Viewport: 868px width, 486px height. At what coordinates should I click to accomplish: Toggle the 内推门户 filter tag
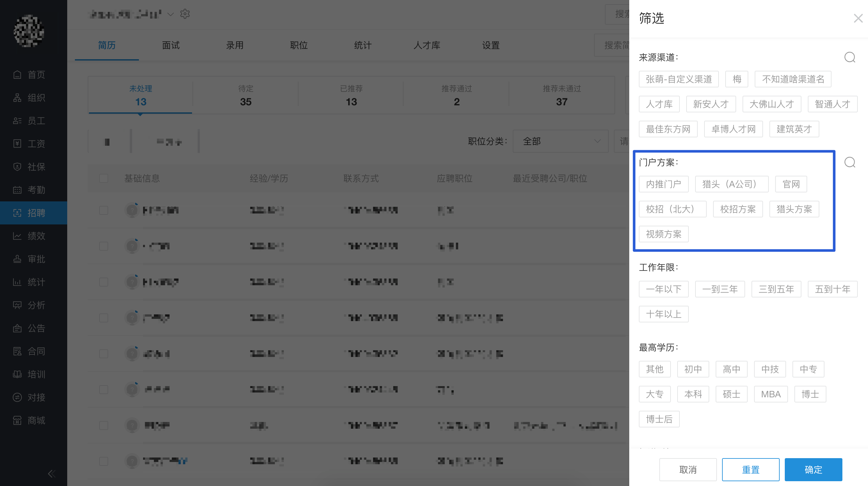[x=663, y=184]
